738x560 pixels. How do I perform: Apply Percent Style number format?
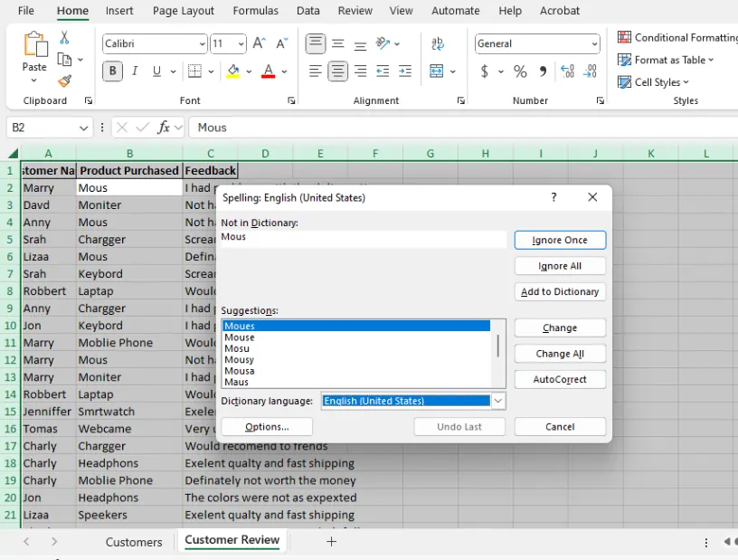tap(520, 71)
